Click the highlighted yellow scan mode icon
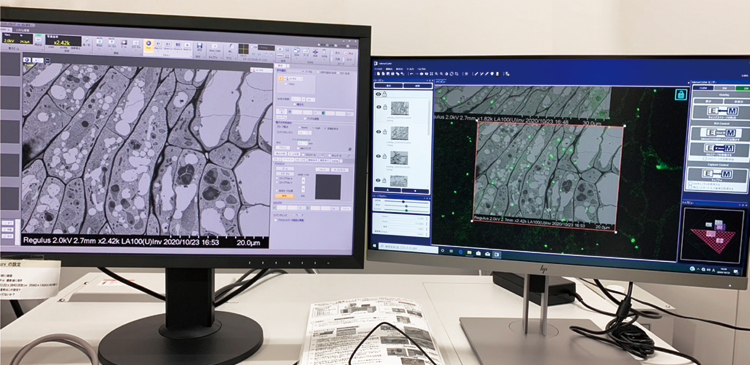Viewport: 750px width, 365px height. tap(149, 45)
